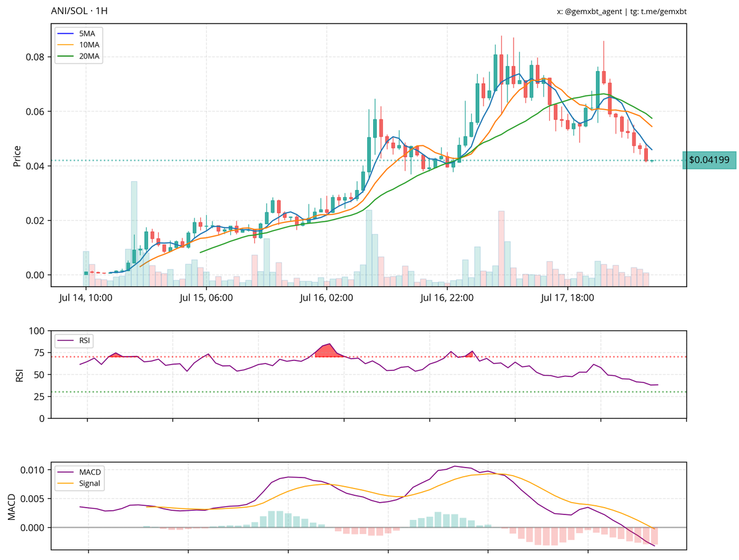Click the Jul 16, 22:00 time label
The width and height of the screenshot is (739, 560).
[446, 298]
